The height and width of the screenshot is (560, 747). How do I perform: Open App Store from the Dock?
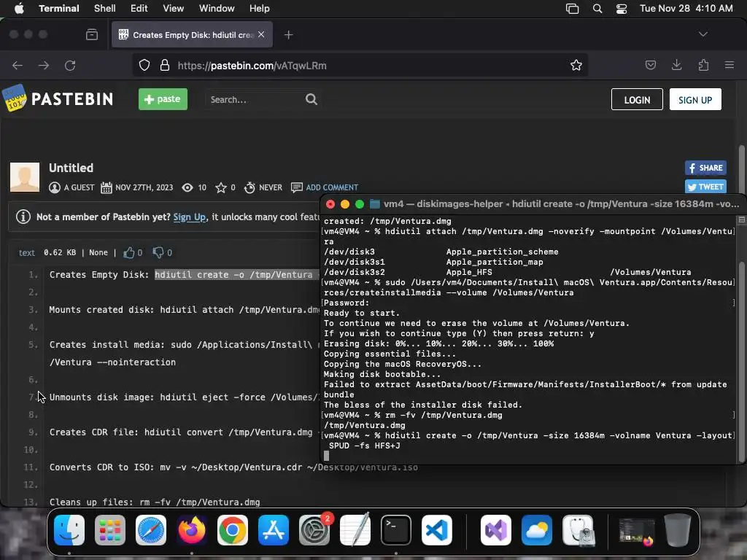pos(274,530)
